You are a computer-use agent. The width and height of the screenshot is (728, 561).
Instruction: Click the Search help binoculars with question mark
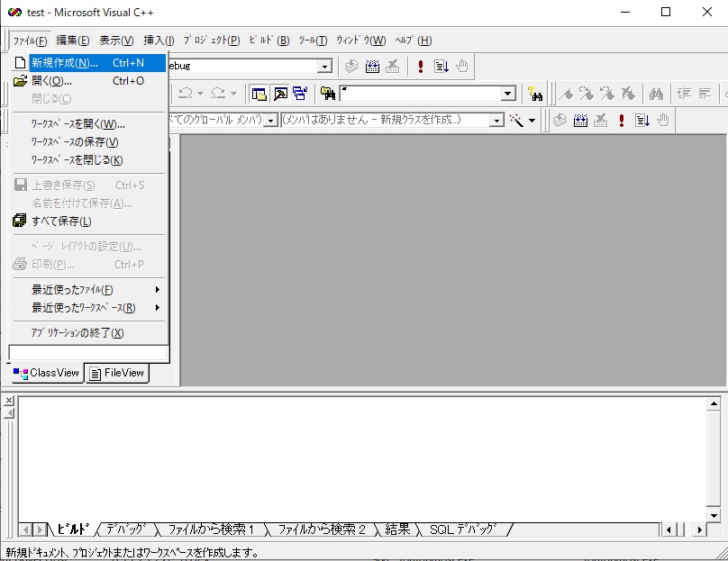pyautogui.click(x=535, y=94)
